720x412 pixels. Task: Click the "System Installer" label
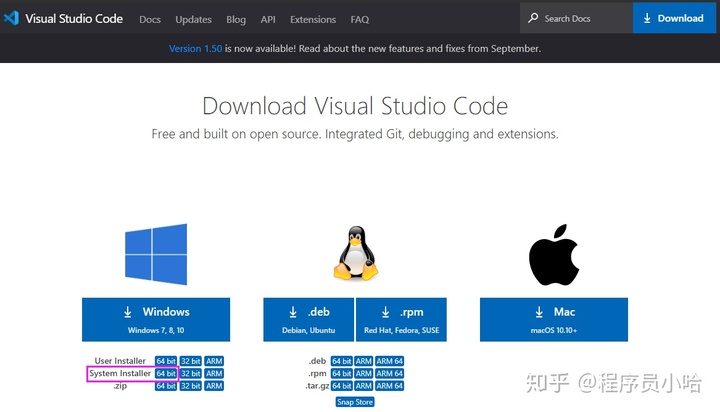(120, 373)
